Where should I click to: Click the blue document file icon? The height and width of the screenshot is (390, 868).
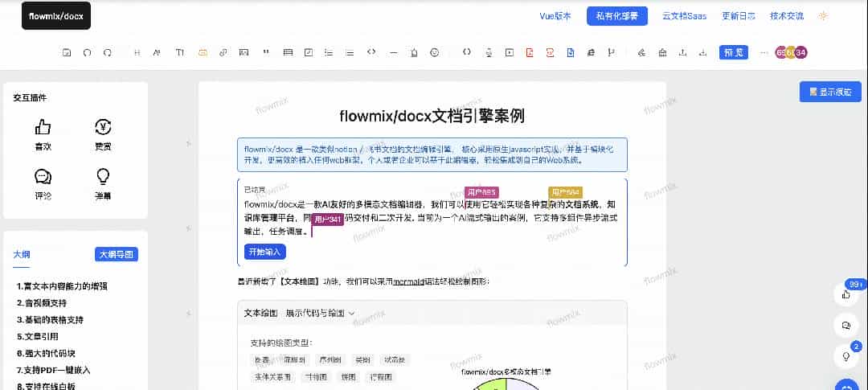[x=571, y=52]
